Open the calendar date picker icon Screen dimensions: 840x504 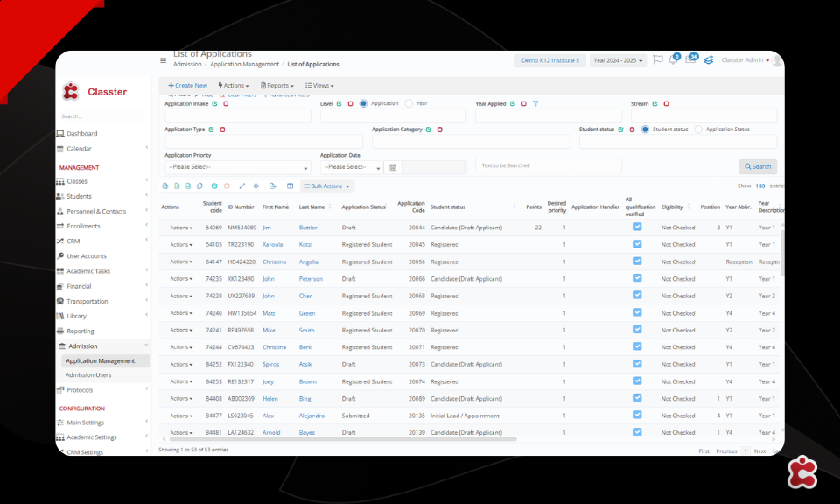pos(393,167)
